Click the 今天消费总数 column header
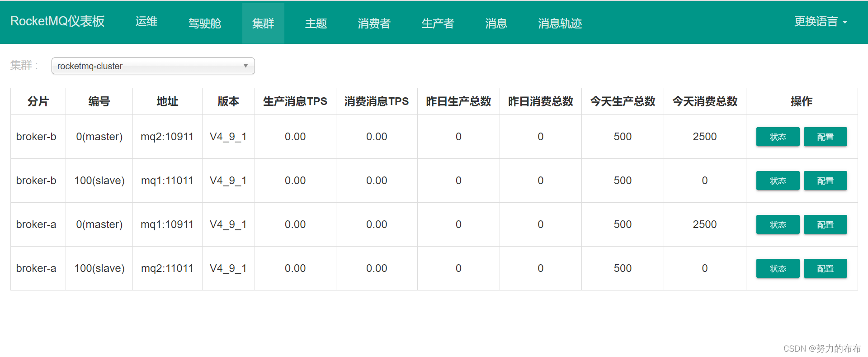 (705, 101)
